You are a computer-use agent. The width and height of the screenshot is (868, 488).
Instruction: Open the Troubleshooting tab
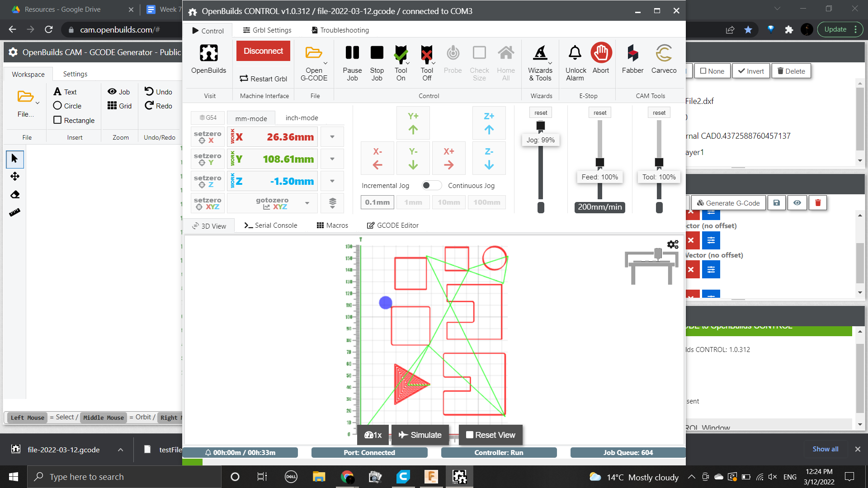click(340, 30)
